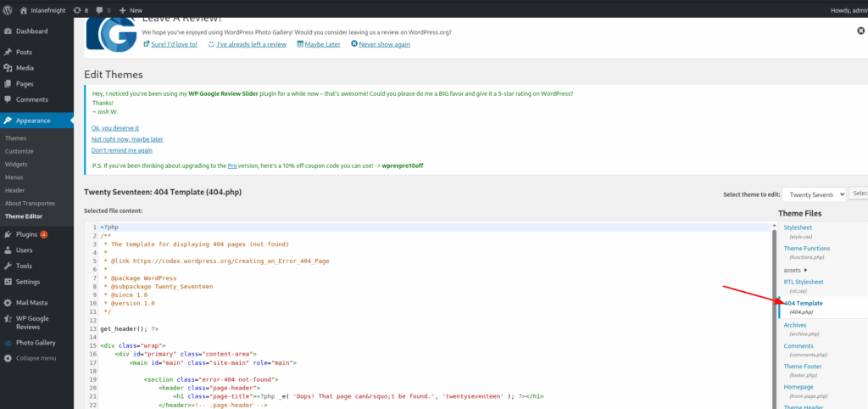This screenshot has width=868, height=409.
Task: Open Widgets submenu item
Action: click(x=17, y=164)
